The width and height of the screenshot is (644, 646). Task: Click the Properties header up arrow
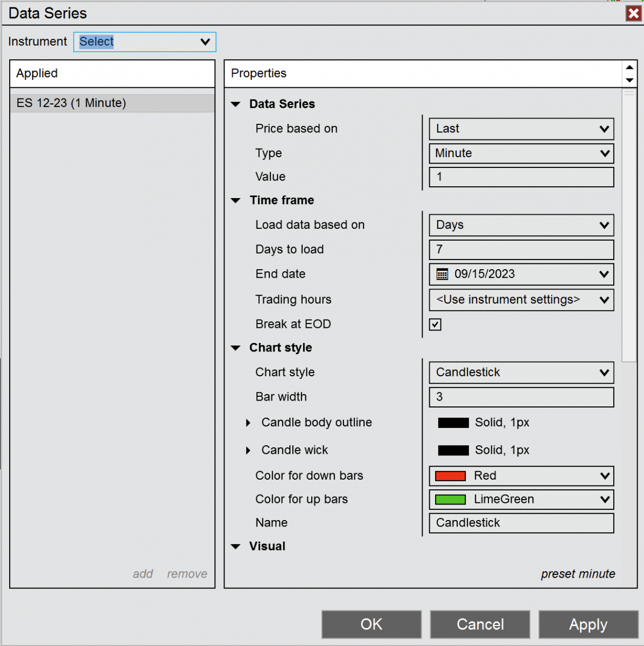click(x=629, y=67)
